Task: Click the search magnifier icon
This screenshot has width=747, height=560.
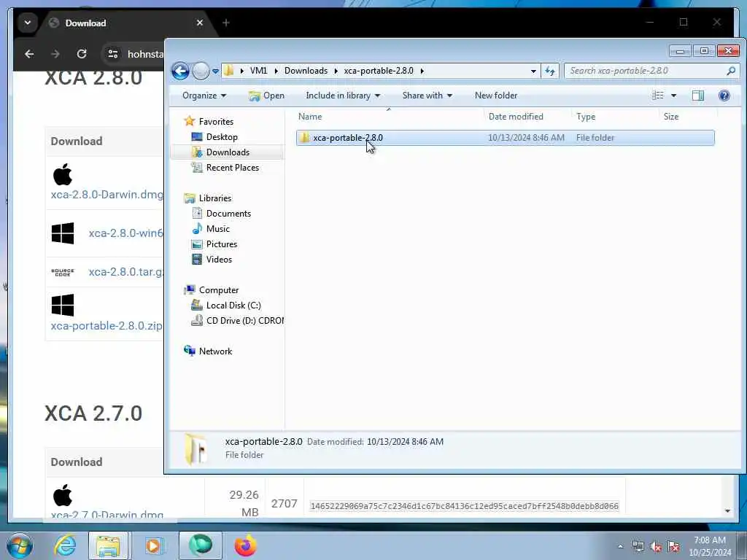Action: (731, 71)
